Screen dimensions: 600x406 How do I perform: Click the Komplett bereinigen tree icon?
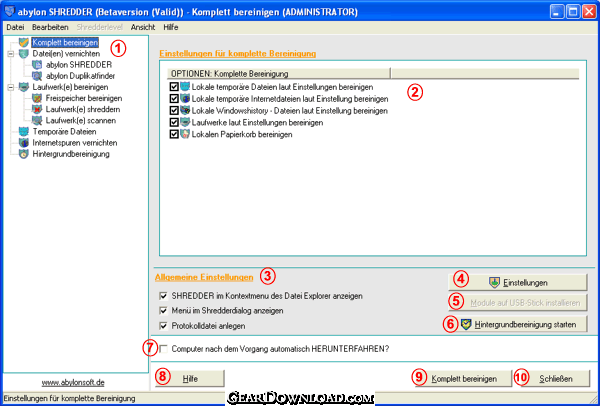pyautogui.click(x=24, y=42)
